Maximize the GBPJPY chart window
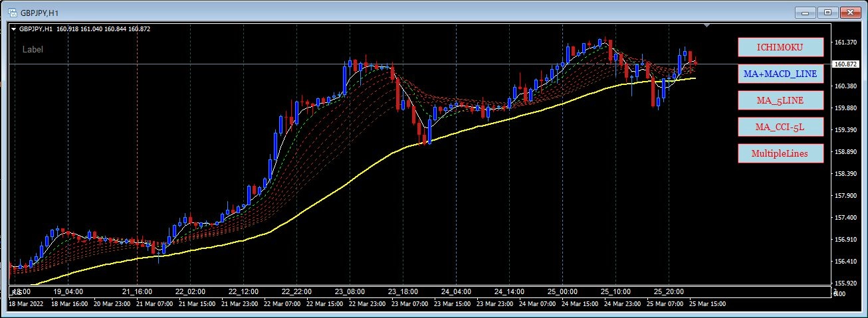 pyautogui.click(x=827, y=12)
